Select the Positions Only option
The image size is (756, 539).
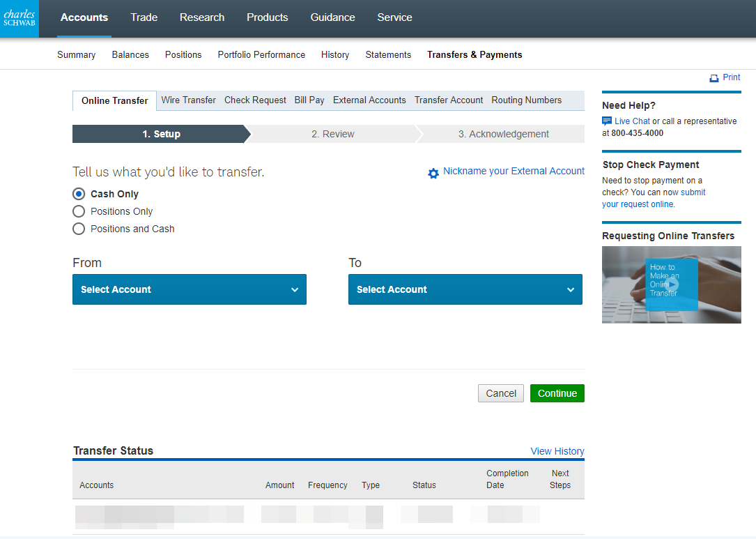tap(78, 211)
